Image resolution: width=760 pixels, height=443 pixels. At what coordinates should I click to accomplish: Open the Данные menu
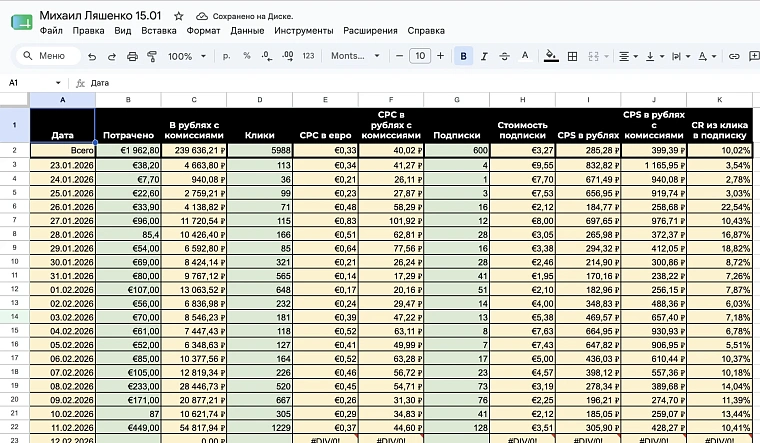(x=247, y=31)
